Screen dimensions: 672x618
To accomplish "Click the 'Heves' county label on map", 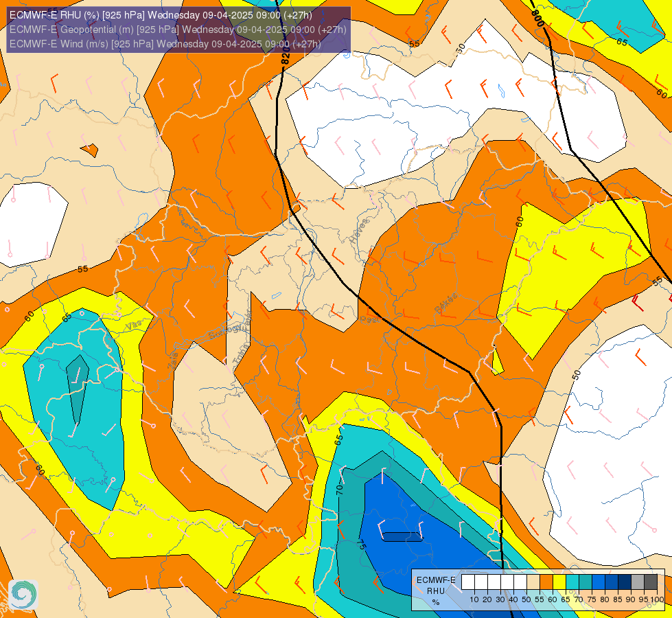I will pyautogui.click(x=359, y=231).
